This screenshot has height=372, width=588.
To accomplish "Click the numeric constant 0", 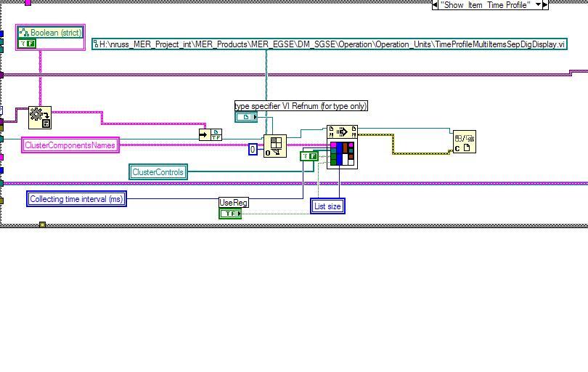I will (253, 150).
